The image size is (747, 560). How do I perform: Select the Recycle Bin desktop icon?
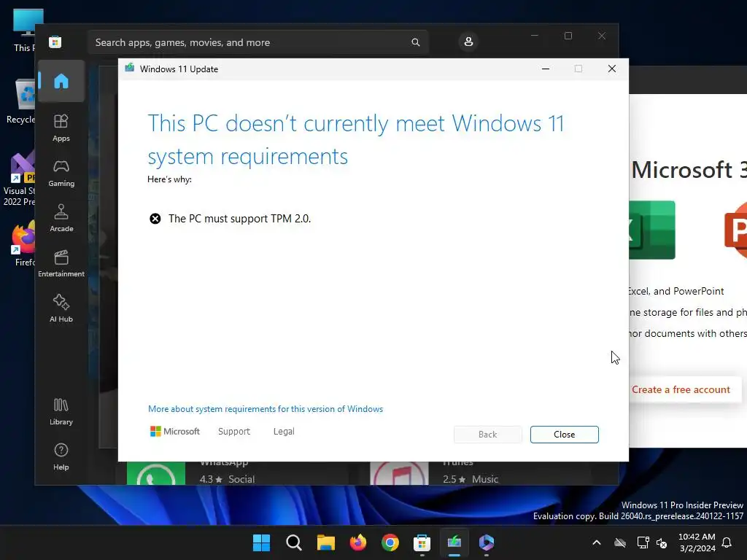[22, 102]
